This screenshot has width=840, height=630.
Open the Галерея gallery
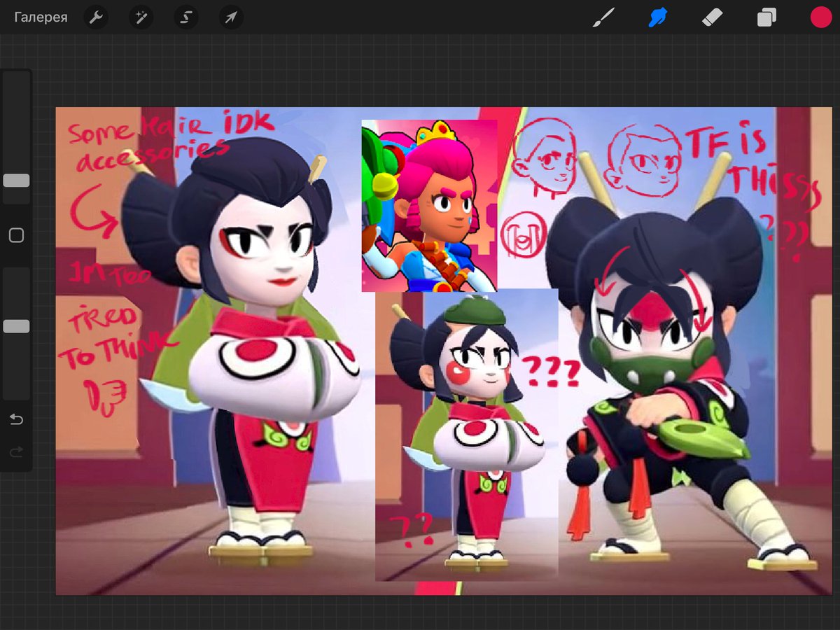(41, 17)
